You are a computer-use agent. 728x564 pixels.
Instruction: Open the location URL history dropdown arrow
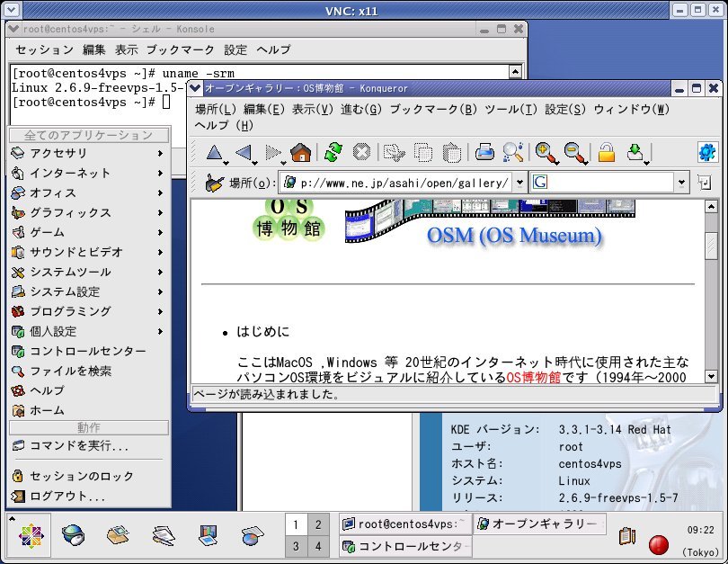tap(519, 183)
